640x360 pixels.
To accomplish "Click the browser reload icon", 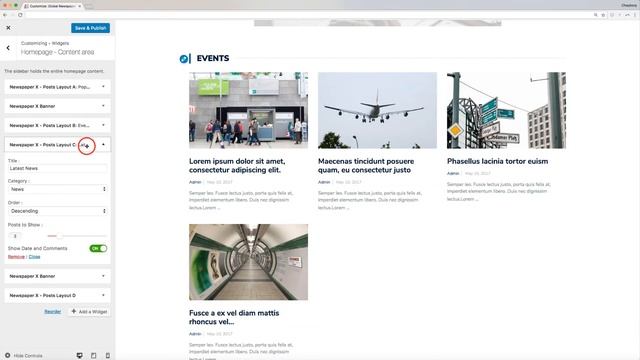I will tap(20, 15).
